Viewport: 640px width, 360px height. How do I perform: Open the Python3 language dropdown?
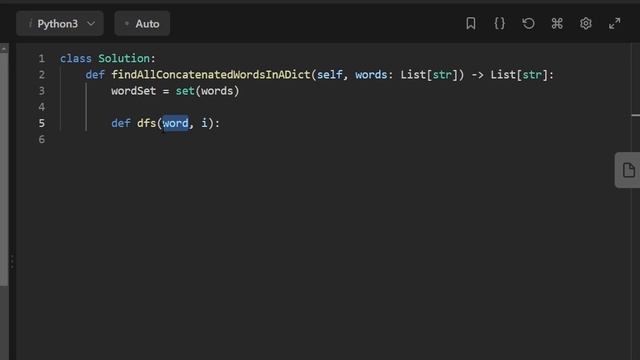(x=60, y=24)
